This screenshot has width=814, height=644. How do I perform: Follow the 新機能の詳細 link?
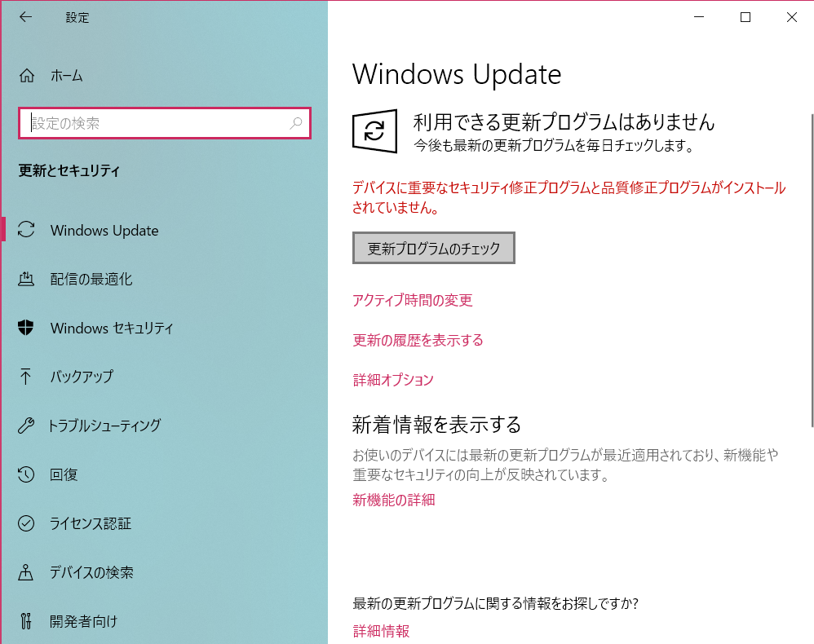click(393, 500)
